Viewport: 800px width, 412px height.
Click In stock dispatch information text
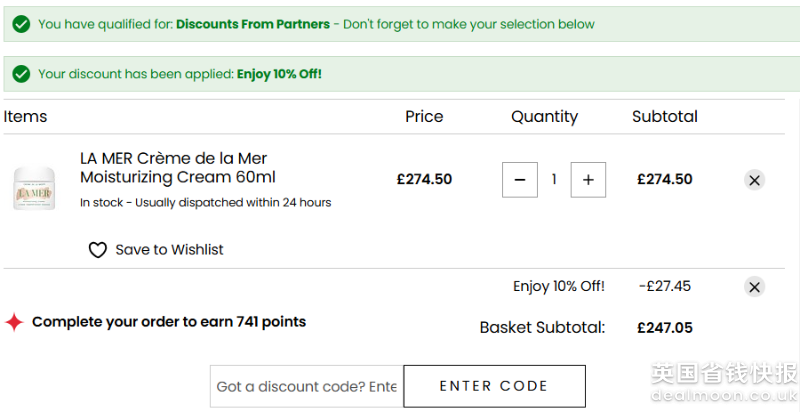205,203
